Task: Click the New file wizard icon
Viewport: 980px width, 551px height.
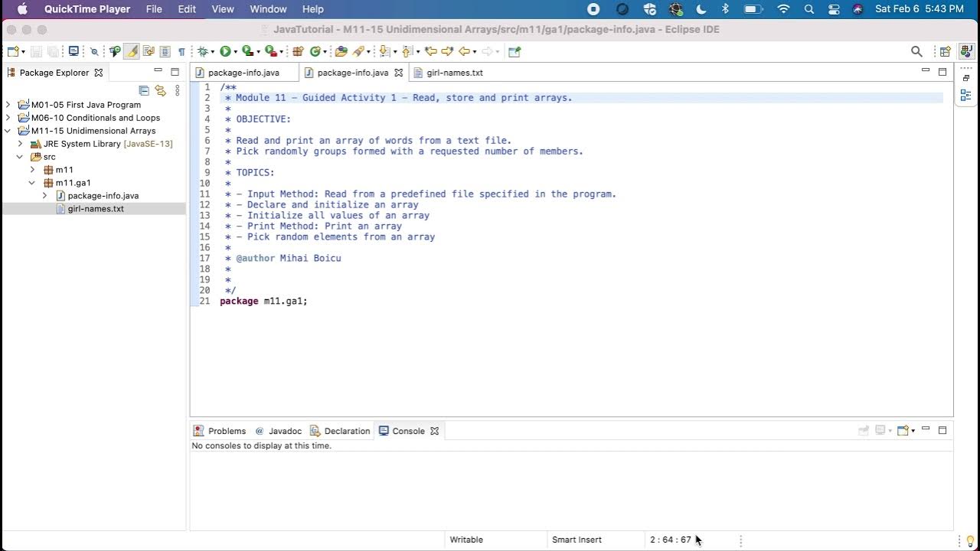Action: [13, 51]
